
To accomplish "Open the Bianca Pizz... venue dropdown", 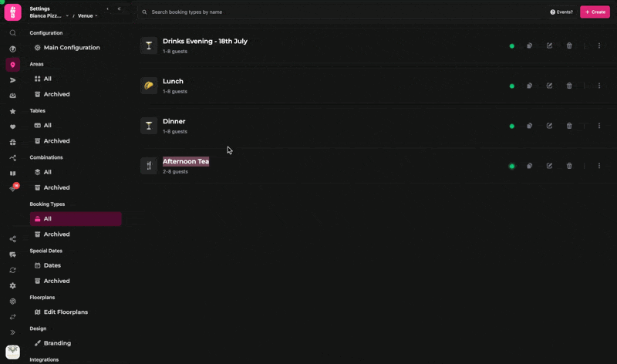I will pyautogui.click(x=49, y=15).
